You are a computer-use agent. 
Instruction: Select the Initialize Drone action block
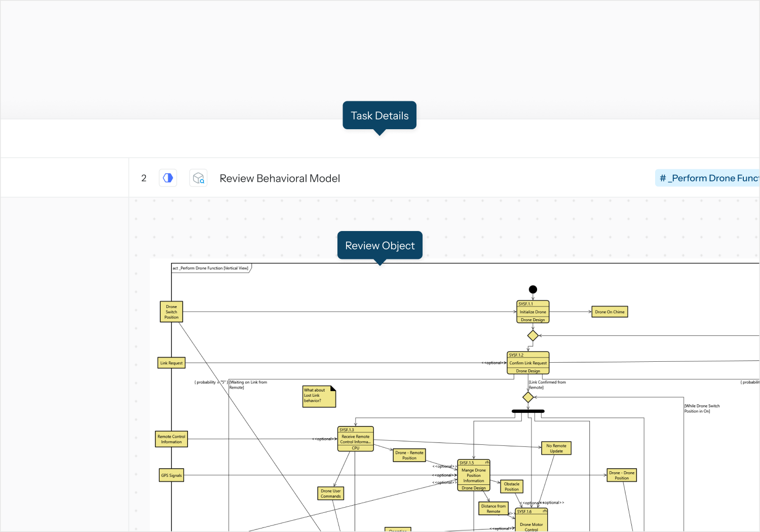click(533, 312)
